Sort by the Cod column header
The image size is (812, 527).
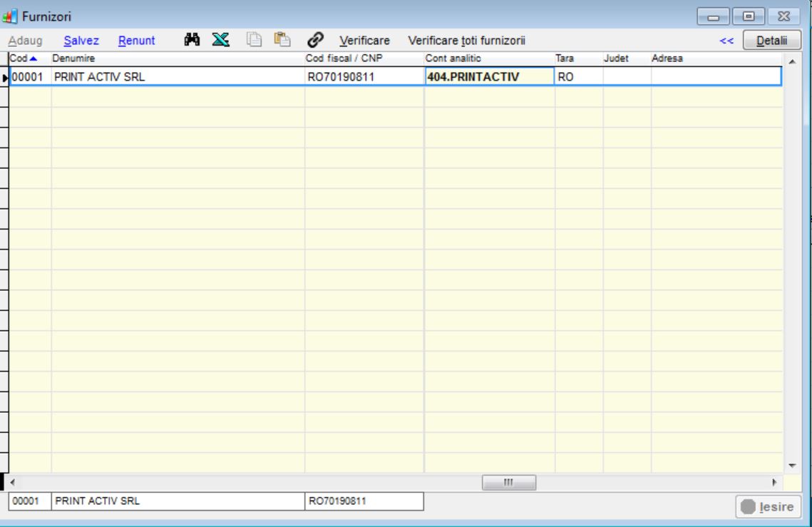coord(29,58)
